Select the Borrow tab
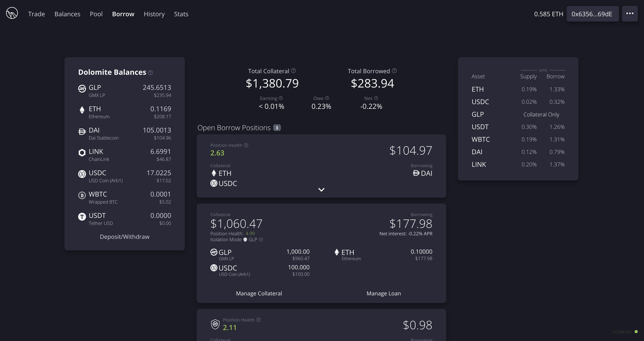Image resolution: width=644 pixels, height=341 pixels. pos(123,14)
